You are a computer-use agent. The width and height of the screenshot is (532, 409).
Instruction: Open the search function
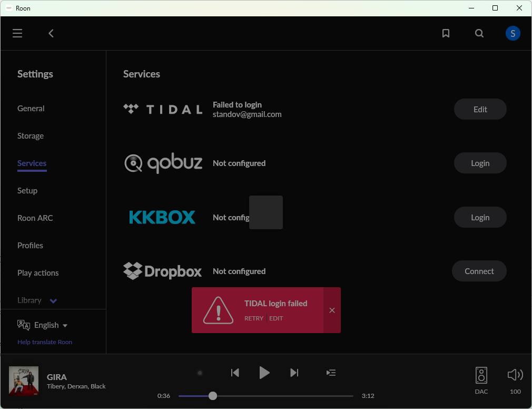click(479, 33)
